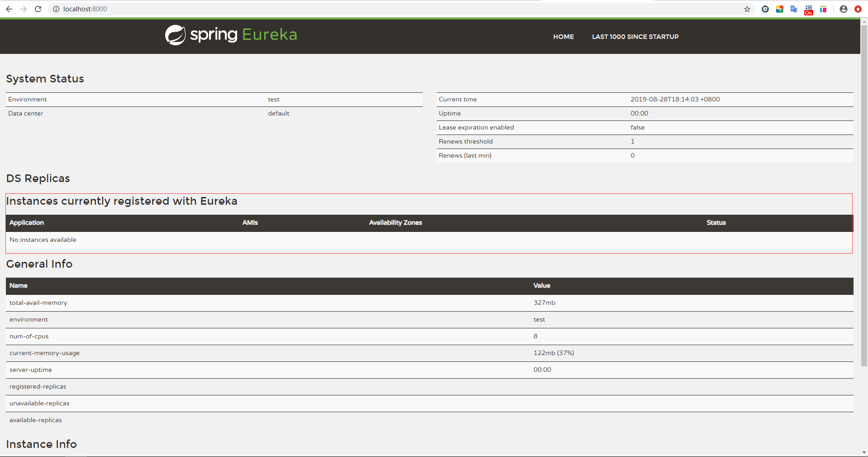The height and width of the screenshot is (457, 868).
Task: Click the 'Current time' label
Action: [x=458, y=99]
